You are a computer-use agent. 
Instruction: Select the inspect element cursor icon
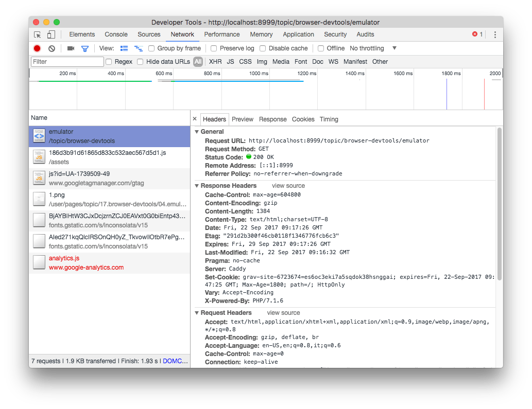pyautogui.click(x=37, y=34)
